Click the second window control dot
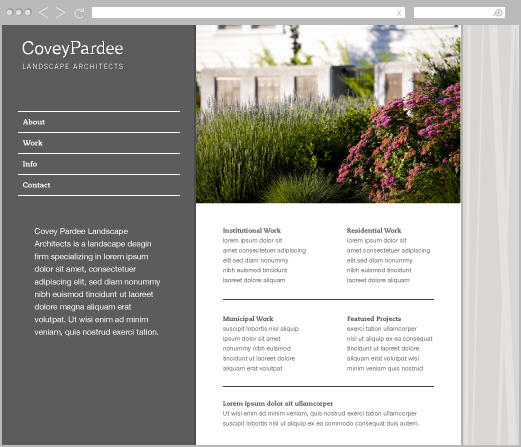This screenshot has height=447, width=521. coord(19,12)
